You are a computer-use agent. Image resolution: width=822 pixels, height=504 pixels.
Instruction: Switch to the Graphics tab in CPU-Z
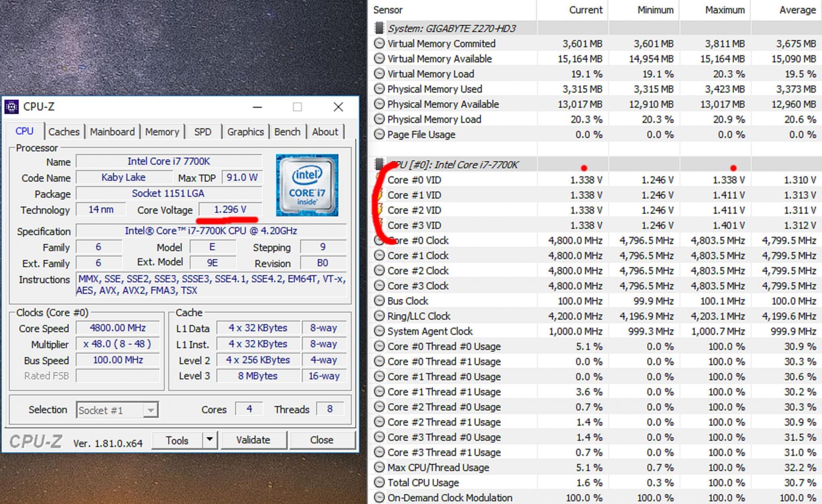pos(245,132)
